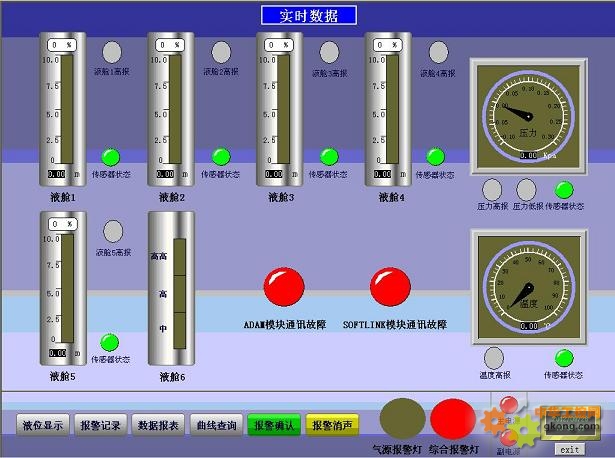This screenshot has width=615, height=458.
Task: Click the 压力低报 gray indicator
Action: click(526, 189)
